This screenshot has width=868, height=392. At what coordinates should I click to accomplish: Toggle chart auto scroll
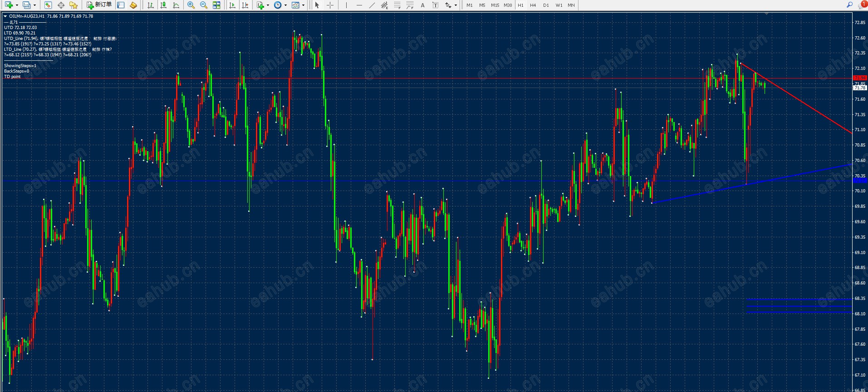pyautogui.click(x=232, y=5)
